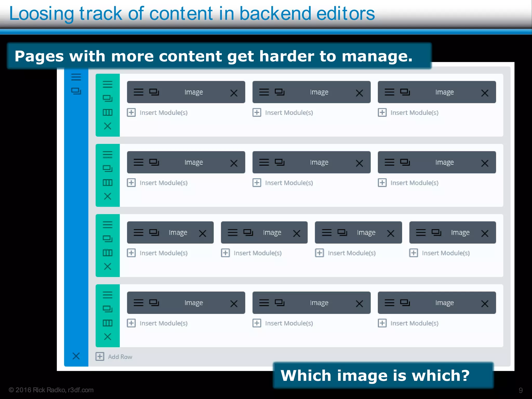Remove fourth row's third Image module
This screenshot has width=532, height=399.
485,304
